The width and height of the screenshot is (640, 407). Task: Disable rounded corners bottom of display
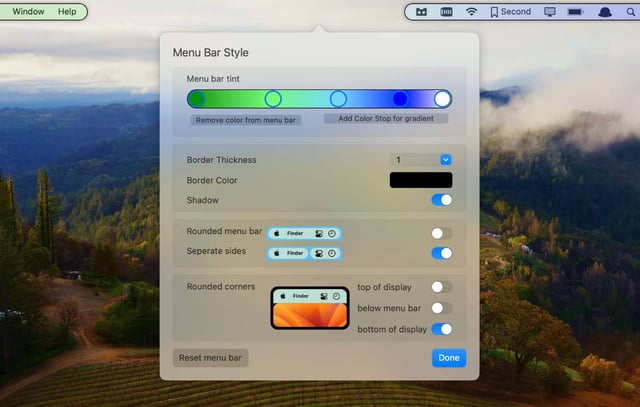tap(442, 329)
